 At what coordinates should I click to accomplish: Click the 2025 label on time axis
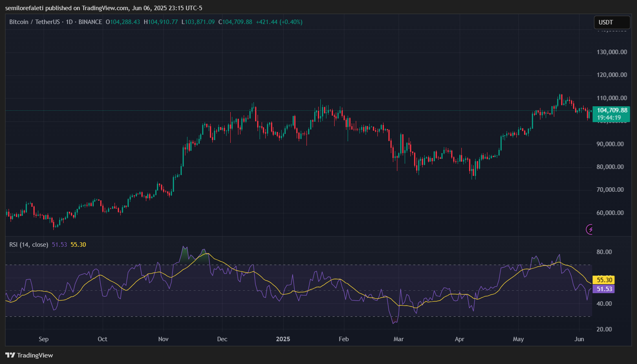click(x=283, y=339)
